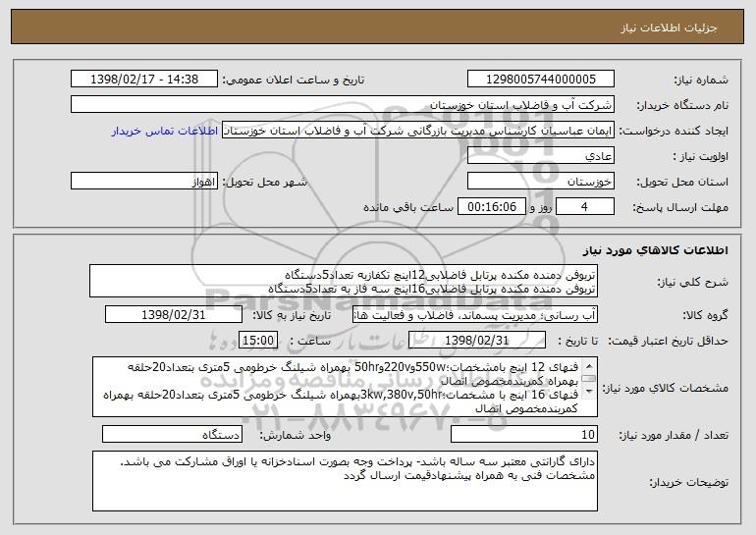
Task: Click the buyer notes text area توضیحات خریدار
Action: [x=345, y=481]
